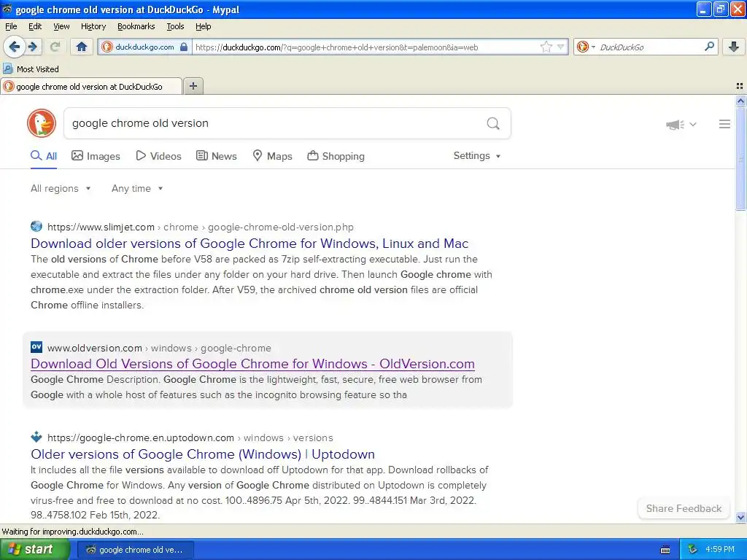
Task: Click the DuckDuckGo duck logo
Action: [x=42, y=123]
